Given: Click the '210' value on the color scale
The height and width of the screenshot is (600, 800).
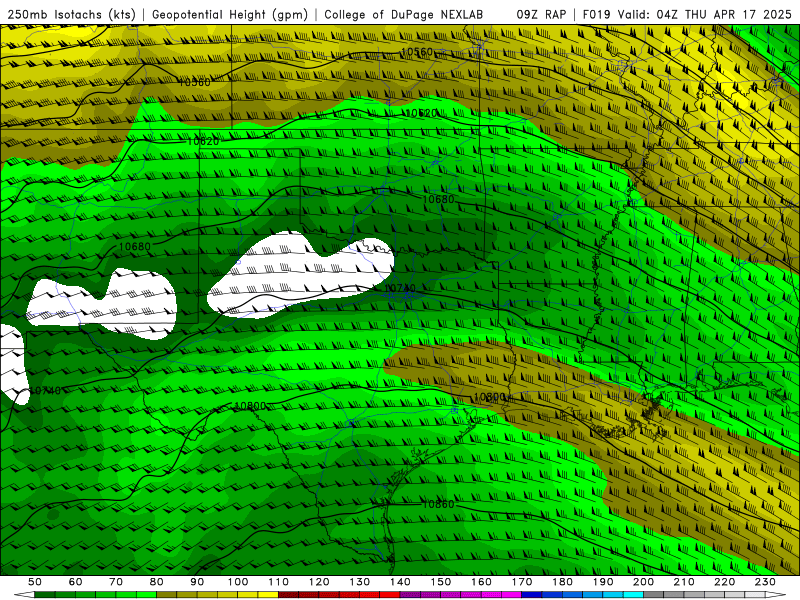Looking at the screenshot, I should coord(684,582).
